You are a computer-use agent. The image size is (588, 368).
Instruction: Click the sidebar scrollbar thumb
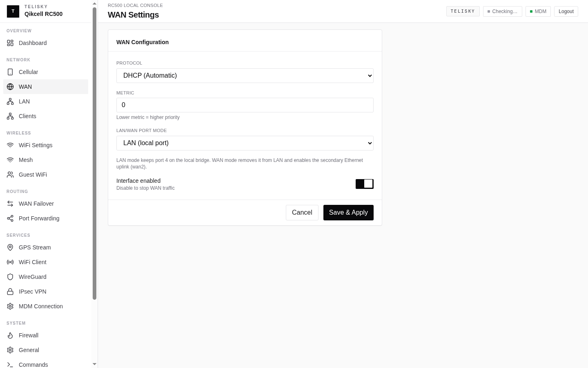tap(95, 153)
